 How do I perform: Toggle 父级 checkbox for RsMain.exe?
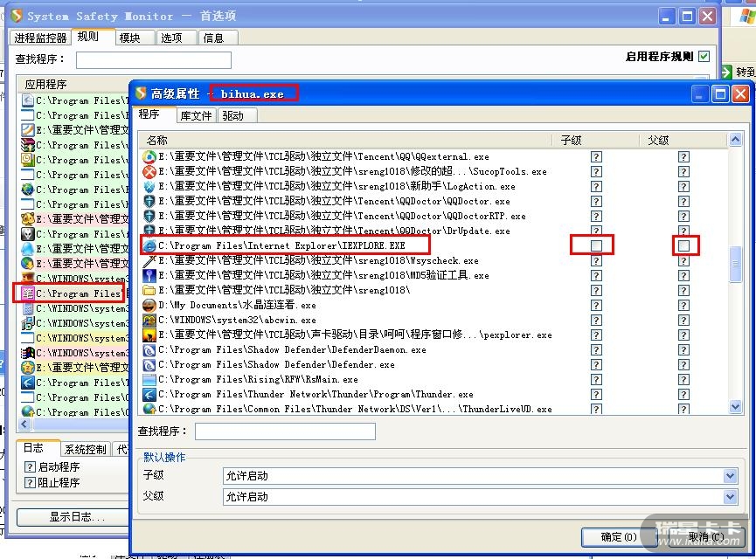683,380
